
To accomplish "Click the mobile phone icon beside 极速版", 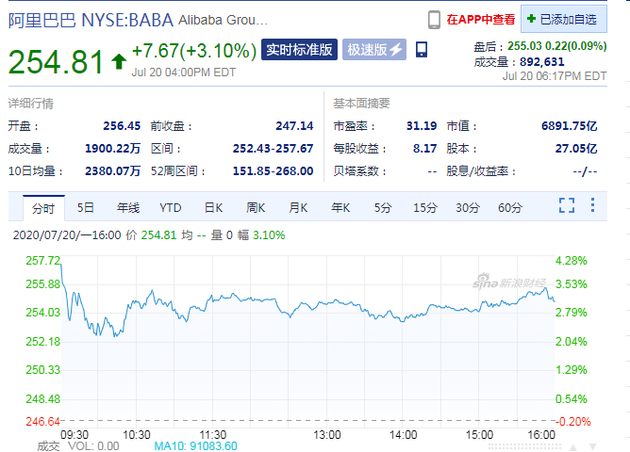I will [x=421, y=49].
